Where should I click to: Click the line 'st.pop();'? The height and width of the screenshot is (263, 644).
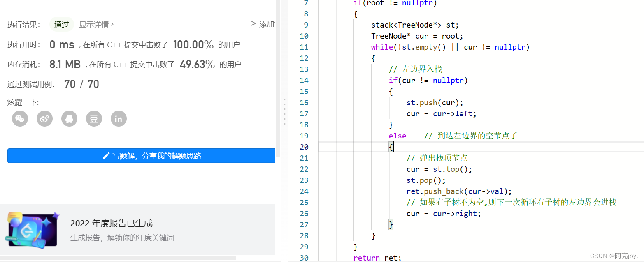point(426,180)
